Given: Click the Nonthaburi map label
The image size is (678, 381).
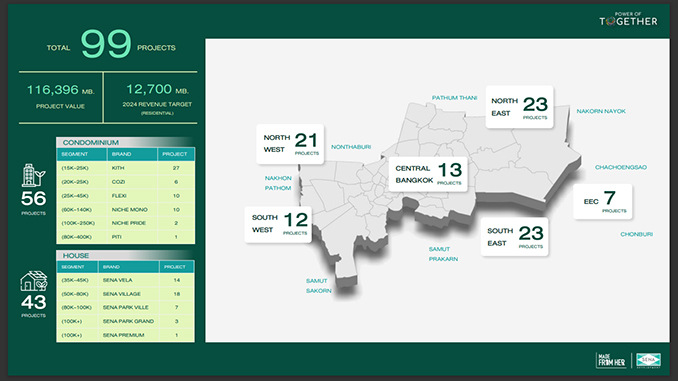Looking at the screenshot, I should (x=351, y=147).
